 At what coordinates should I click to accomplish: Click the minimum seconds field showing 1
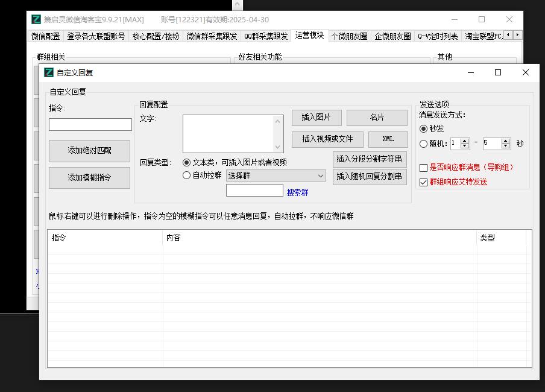(456, 144)
